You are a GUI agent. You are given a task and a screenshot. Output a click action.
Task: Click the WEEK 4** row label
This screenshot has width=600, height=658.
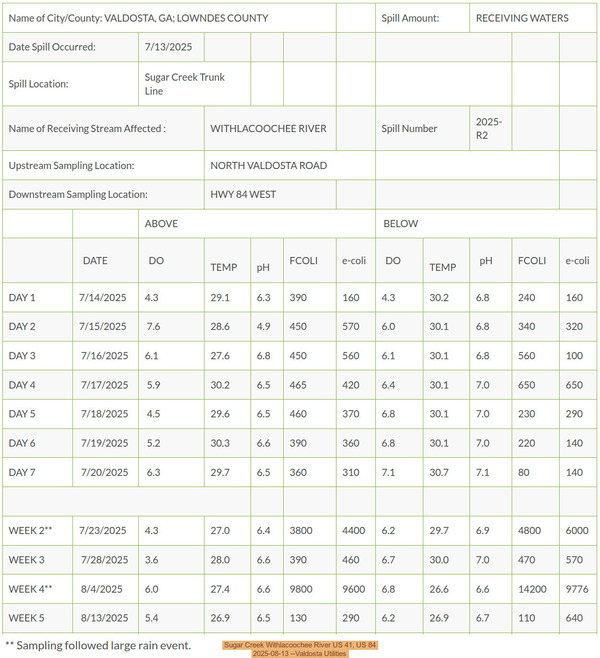pos(30,589)
